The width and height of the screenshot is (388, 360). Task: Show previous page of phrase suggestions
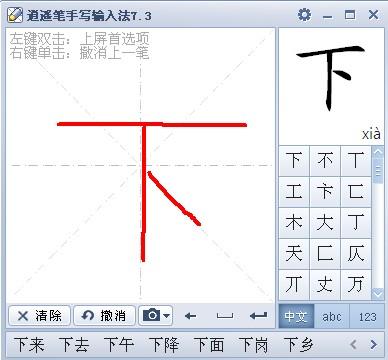pos(354,344)
